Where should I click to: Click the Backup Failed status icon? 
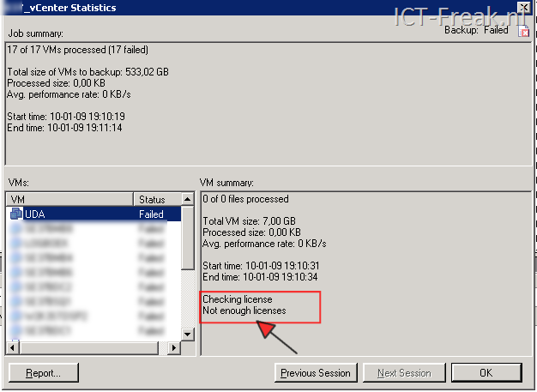[523, 31]
